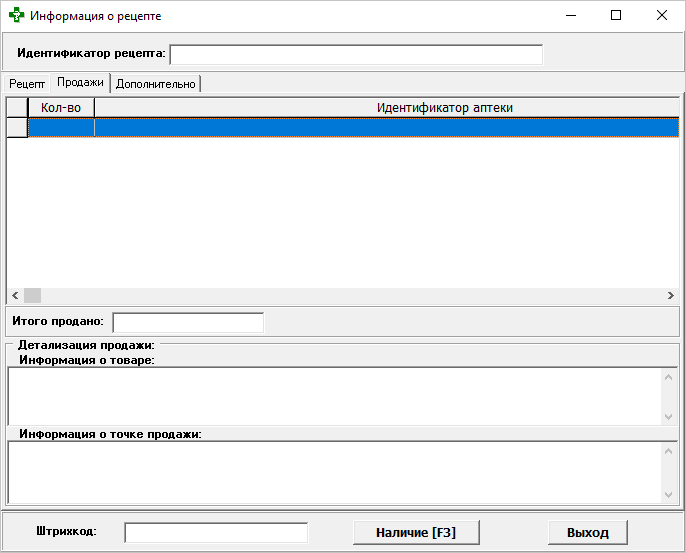
Task: Focus the Штрихкод input field
Action: [x=202, y=532]
